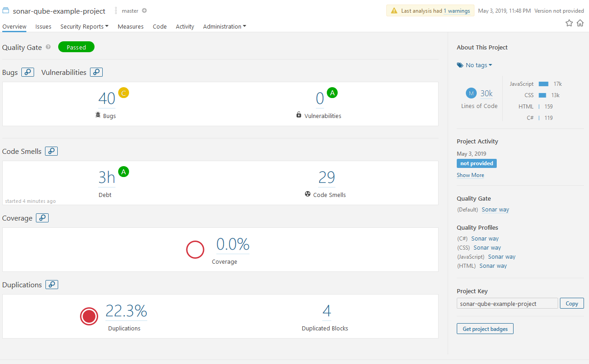Mark the project as favorite with the star icon
This screenshot has width=589, height=364.
click(x=569, y=23)
